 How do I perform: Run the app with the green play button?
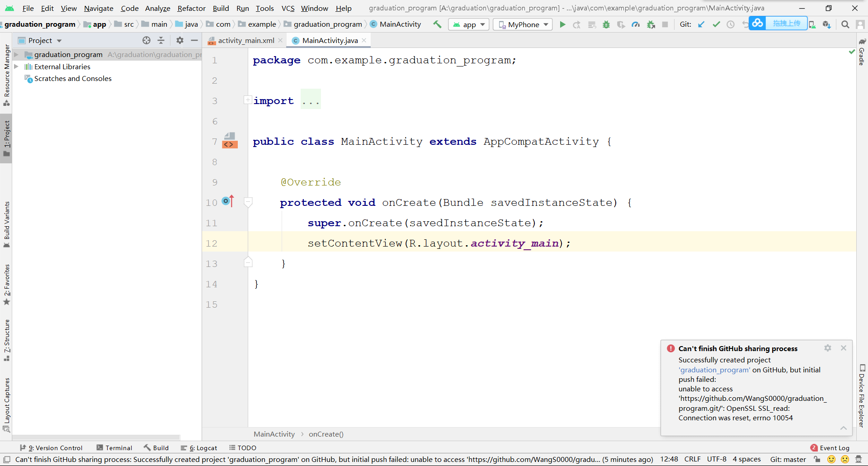562,24
